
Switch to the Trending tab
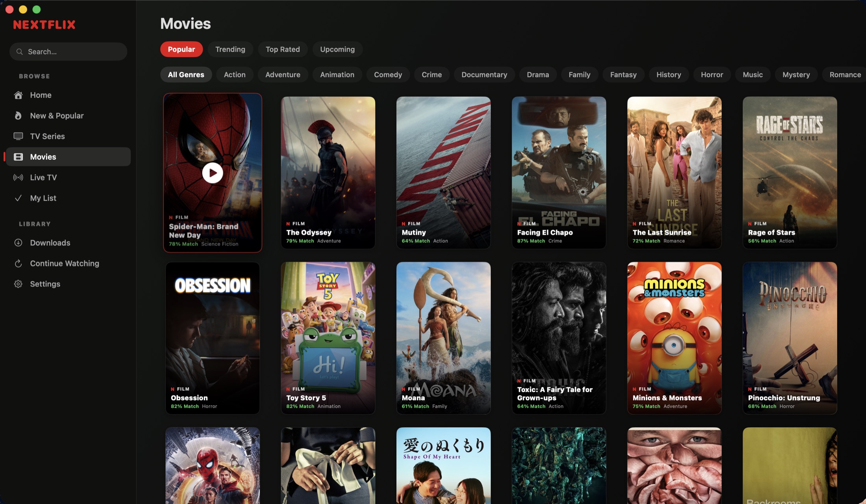tap(230, 49)
